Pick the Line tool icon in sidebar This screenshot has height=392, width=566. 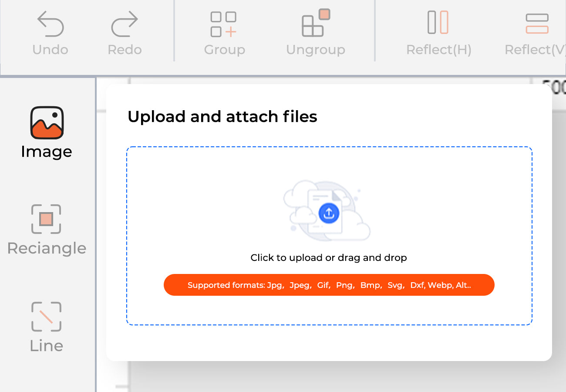(46, 317)
